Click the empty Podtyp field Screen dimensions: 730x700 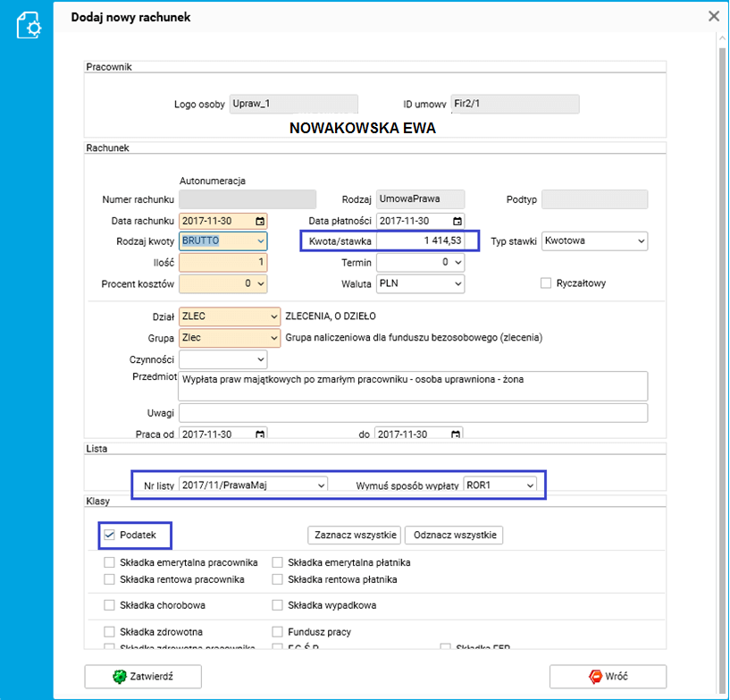[594, 198]
